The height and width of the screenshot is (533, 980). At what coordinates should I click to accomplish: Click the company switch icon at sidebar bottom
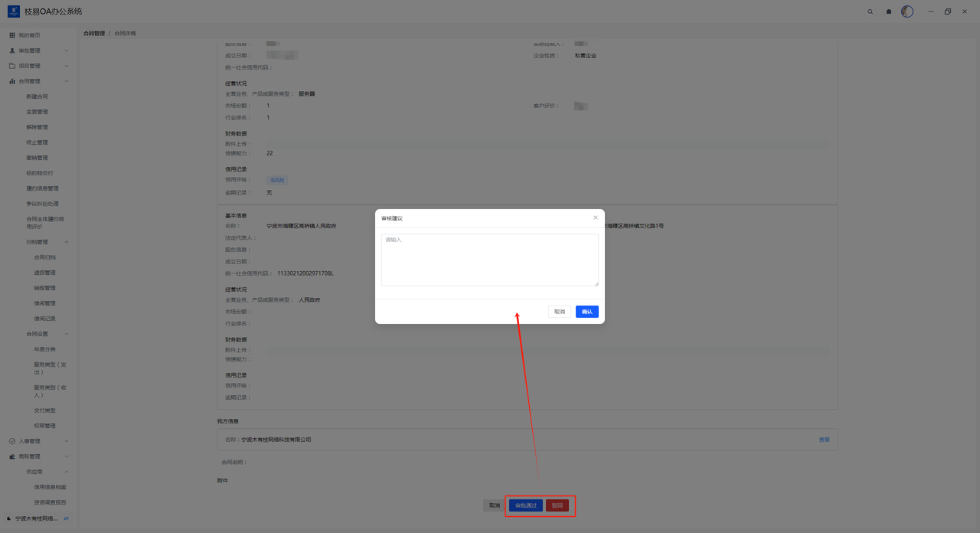pos(66,518)
